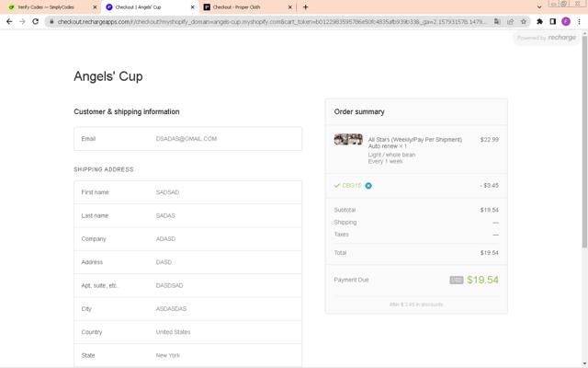Screen dimensions: 588x368
Task: Bookmark this page with the star
Action: (x=524, y=22)
